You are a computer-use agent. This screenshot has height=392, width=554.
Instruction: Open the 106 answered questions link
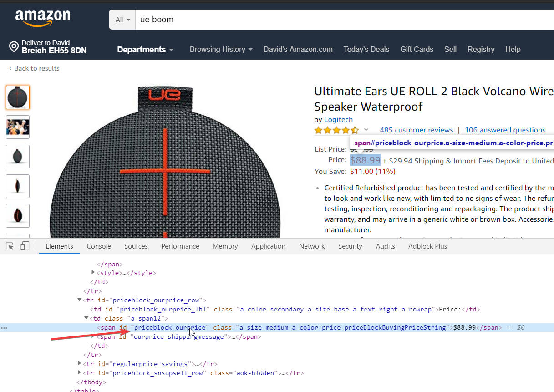pyautogui.click(x=505, y=130)
